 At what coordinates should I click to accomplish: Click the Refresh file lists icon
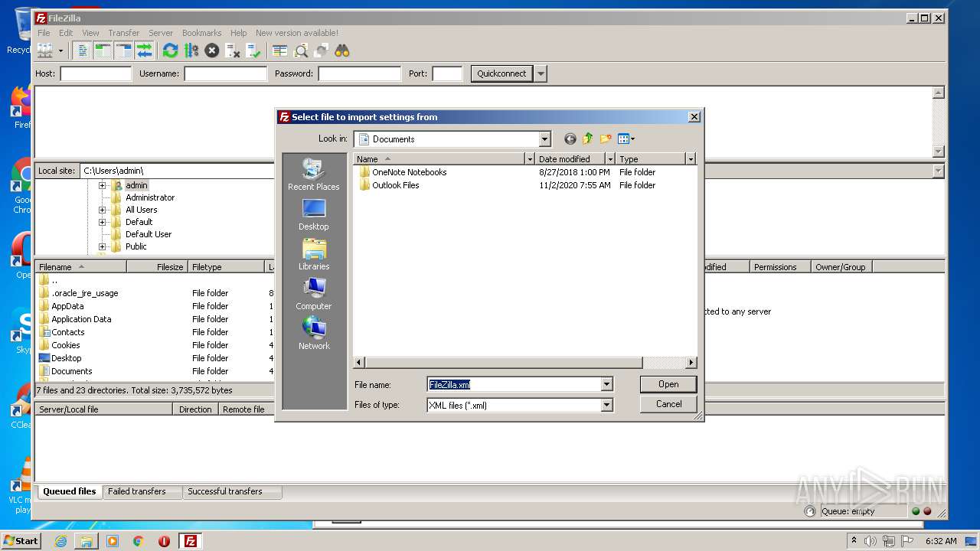[x=171, y=51]
